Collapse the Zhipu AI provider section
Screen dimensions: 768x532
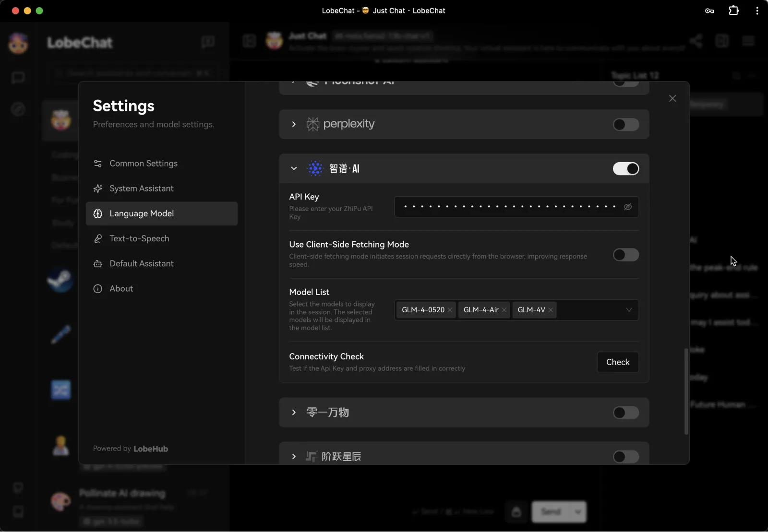pyautogui.click(x=294, y=168)
